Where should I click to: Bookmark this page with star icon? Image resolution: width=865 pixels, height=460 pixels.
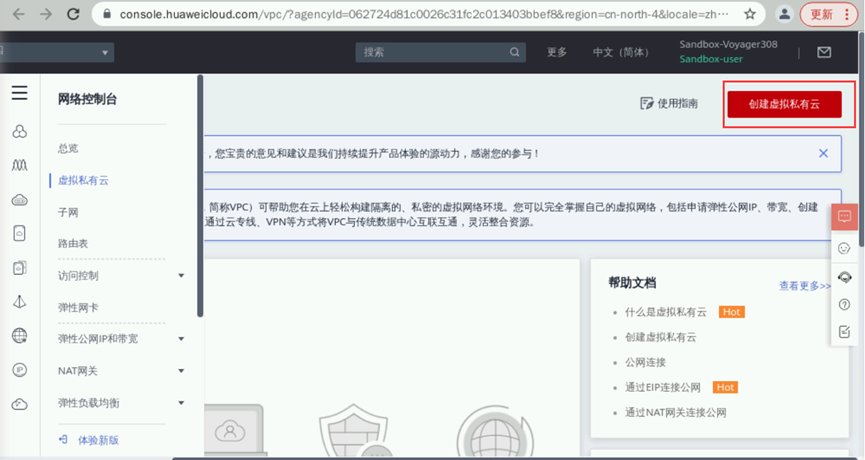[750, 14]
